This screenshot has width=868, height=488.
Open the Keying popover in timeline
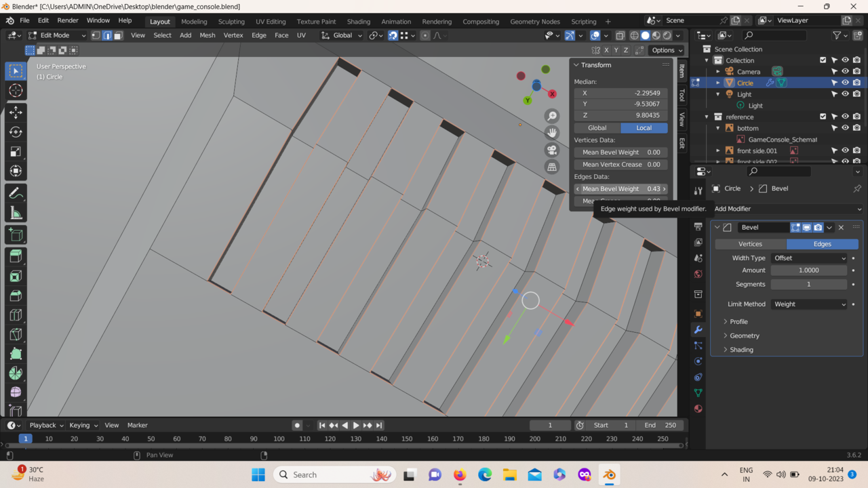pyautogui.click(x=83, y=426)
